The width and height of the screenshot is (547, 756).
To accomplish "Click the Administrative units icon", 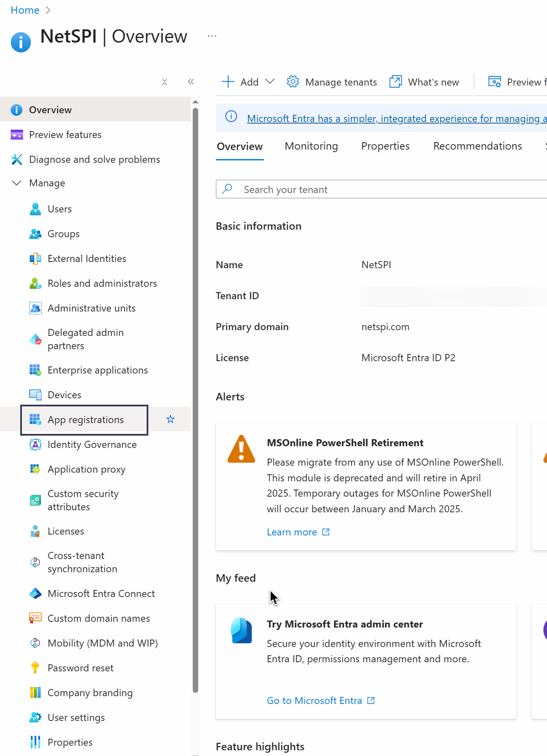I will (x=35, y=308).
